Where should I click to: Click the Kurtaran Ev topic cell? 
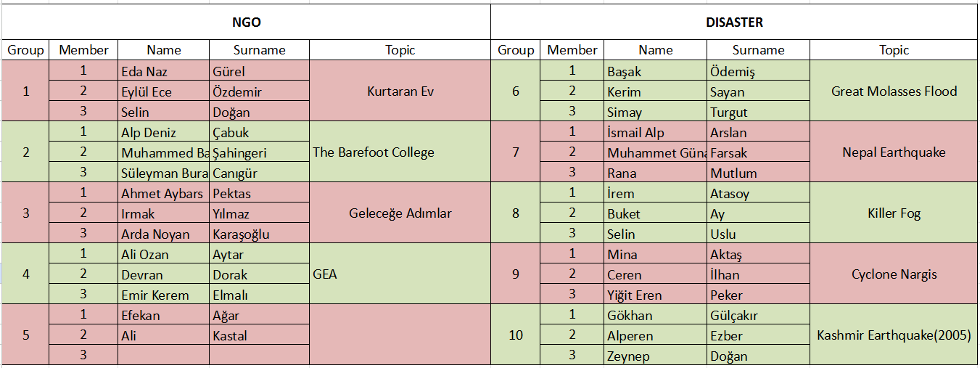tap(400, 91)
